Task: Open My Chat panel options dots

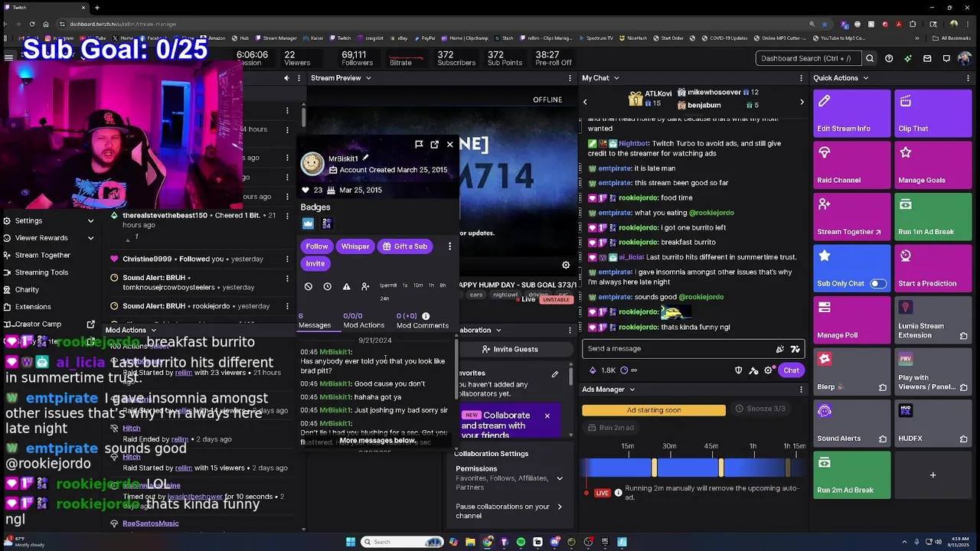Action: pos(802,78)
